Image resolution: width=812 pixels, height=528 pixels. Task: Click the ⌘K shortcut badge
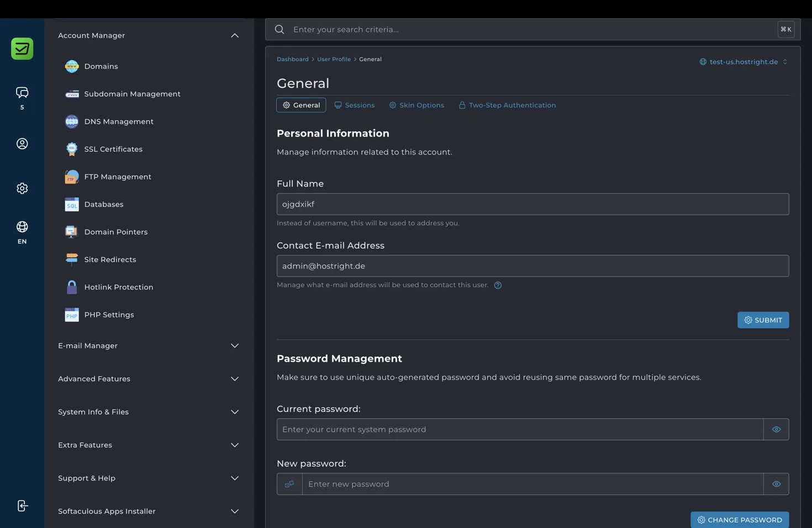click(x=785, y=29)
